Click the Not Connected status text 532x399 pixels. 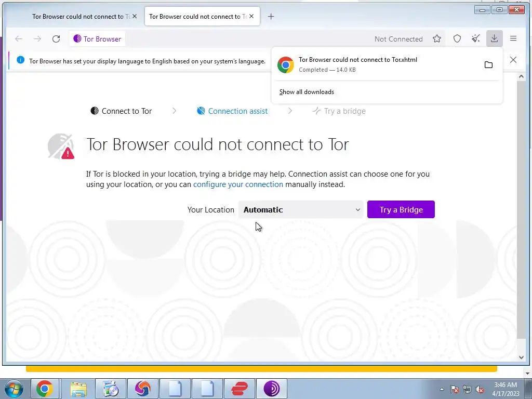click(x=398, y=39)
